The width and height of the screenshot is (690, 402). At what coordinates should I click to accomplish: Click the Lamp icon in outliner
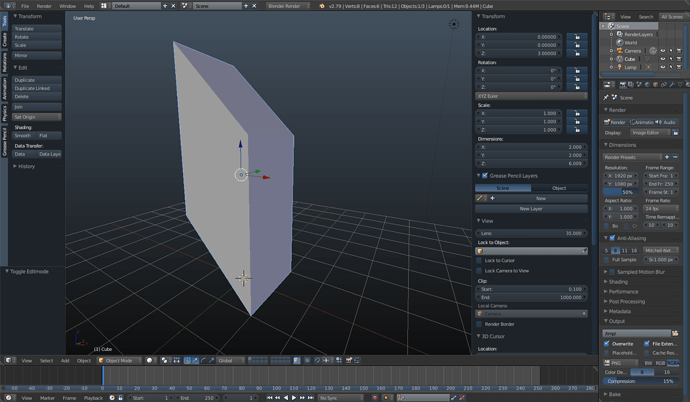[620, 67]
